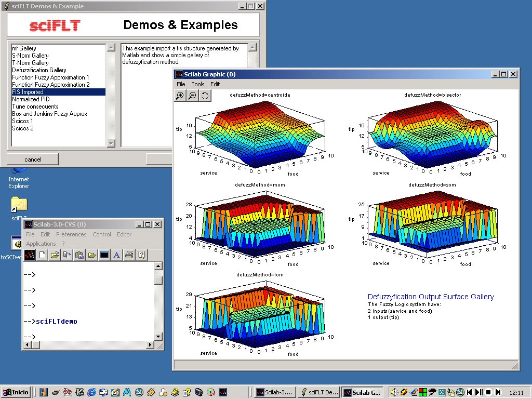Select 'FIS Imported' demo entry
532x399 pixels.
58,92
